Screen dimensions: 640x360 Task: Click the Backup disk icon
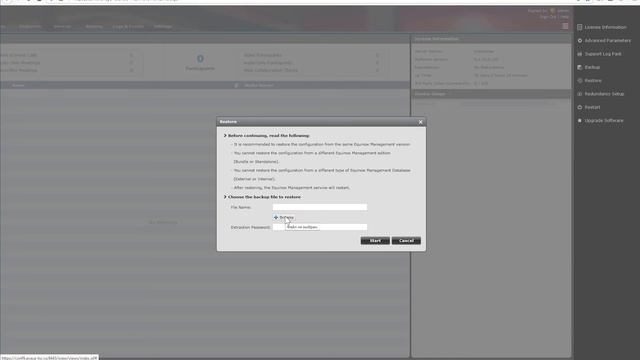coord(580,67)
